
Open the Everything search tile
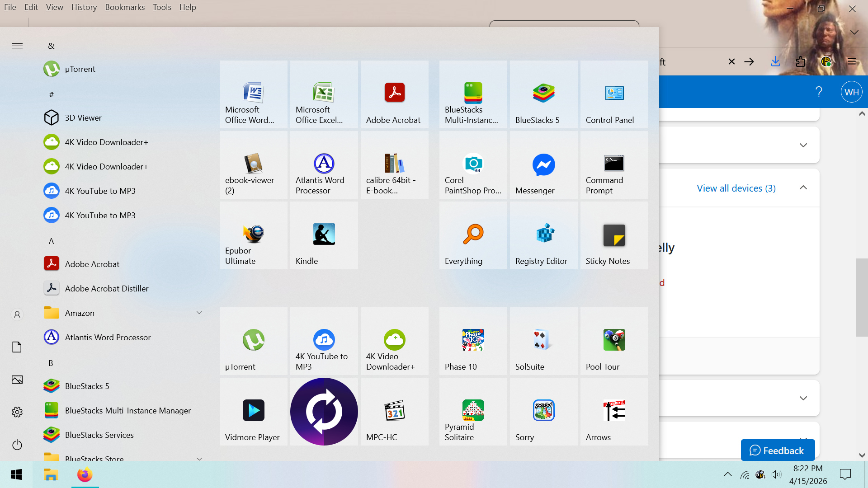pos(473,235)
